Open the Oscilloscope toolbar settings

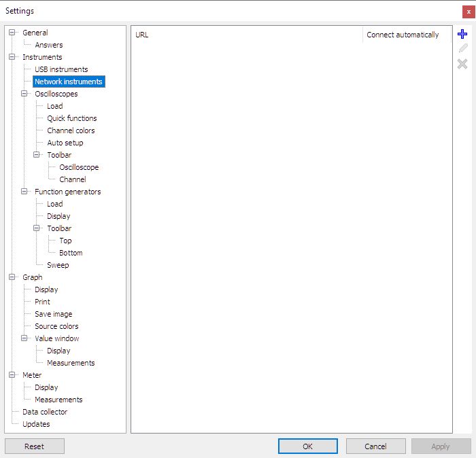pyautogui.click(x=79, y=167)
